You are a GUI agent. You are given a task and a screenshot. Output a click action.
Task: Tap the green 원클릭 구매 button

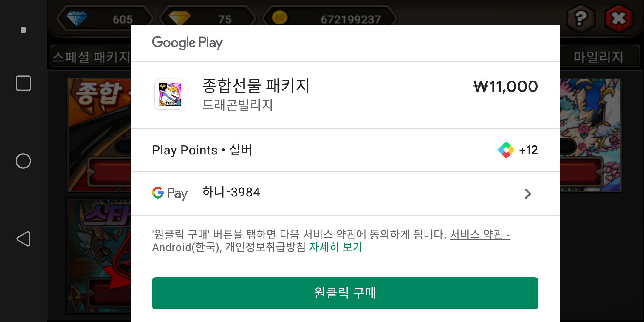345,293
